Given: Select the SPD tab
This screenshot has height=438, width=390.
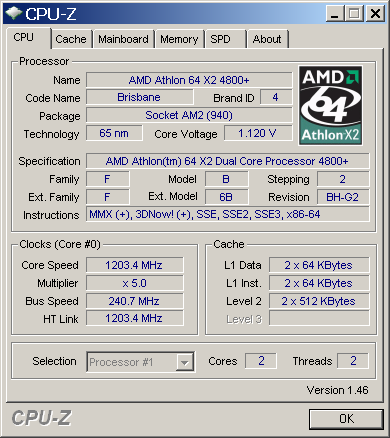Looking at the screenshot, I should click(225, 39).
